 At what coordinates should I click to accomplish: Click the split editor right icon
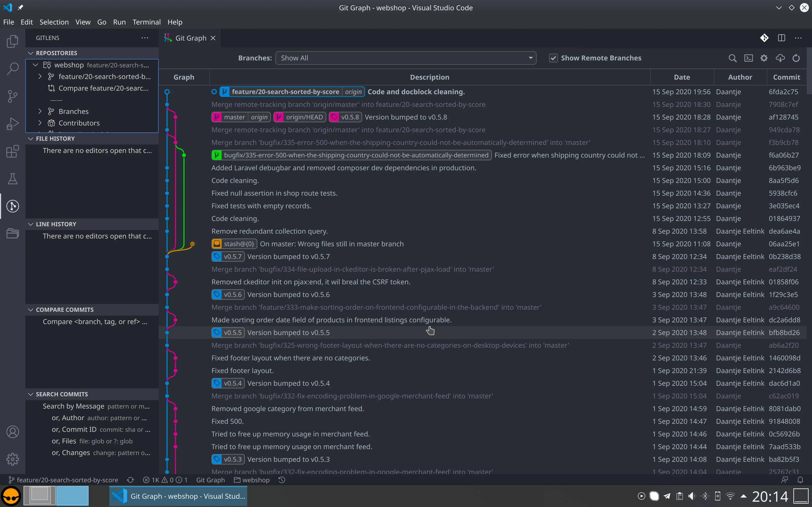click(782, 38)
